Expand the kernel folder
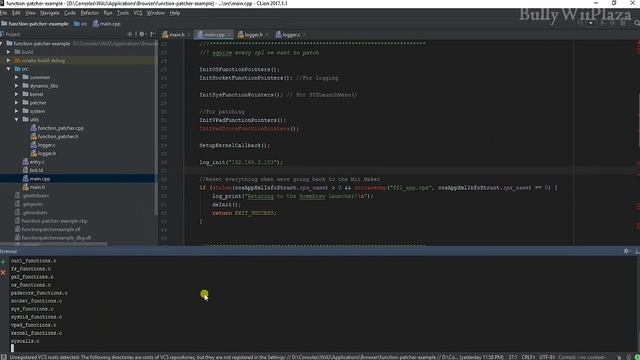 pyautogui.click(x=17, y=94)
